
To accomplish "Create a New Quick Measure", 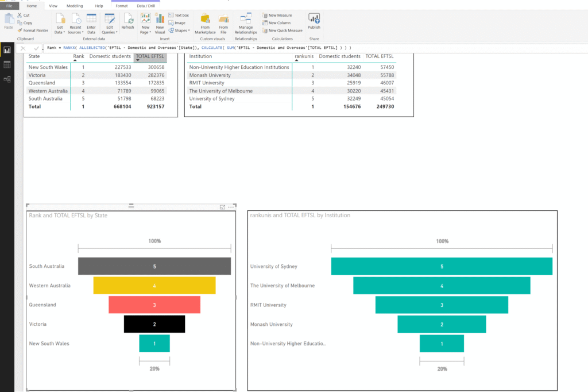I will coord(283,30).
